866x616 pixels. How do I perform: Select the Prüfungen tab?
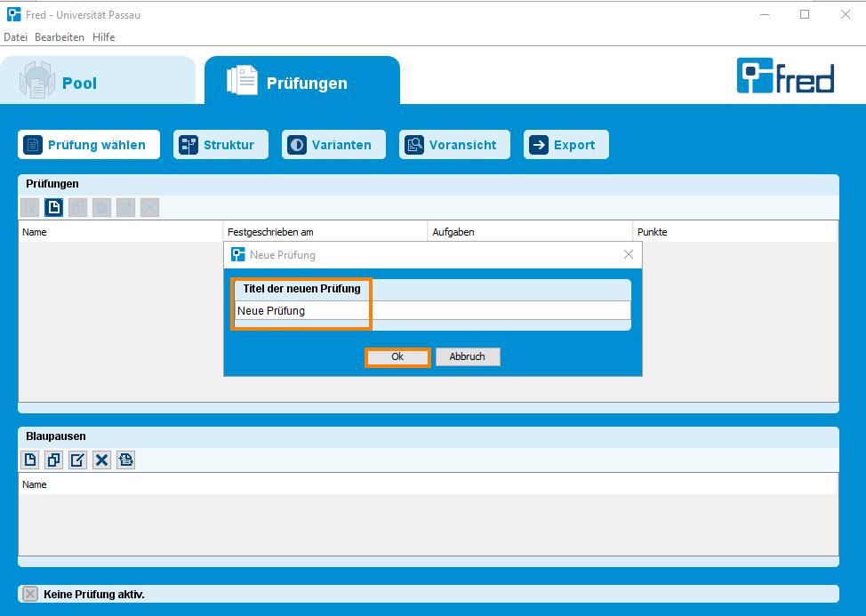point(302,81)
